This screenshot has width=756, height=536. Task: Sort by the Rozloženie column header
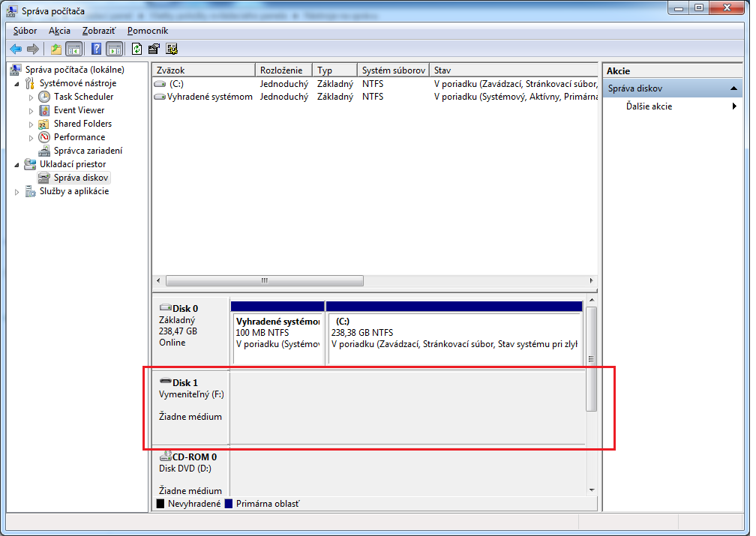(283, 70)
